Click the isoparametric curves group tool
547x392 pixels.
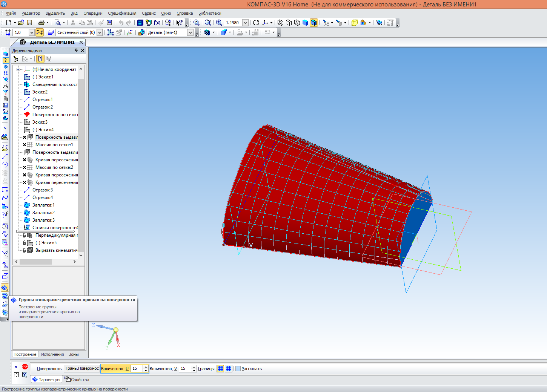pos(5,288)
